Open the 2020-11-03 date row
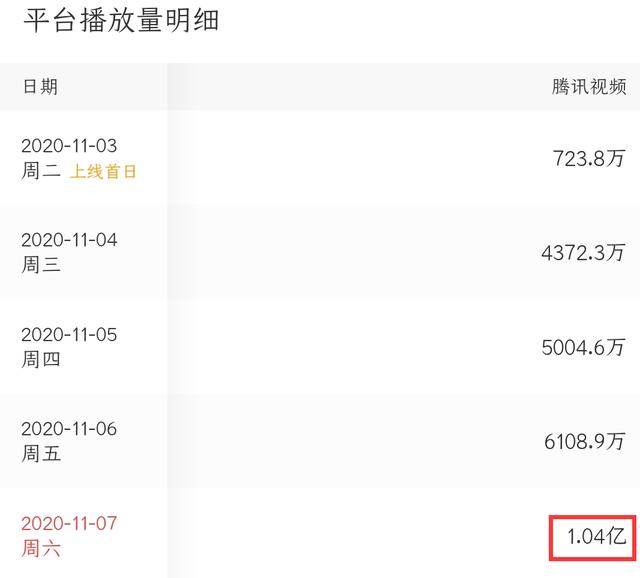This screenshot has width=640, height=578. pyautogui.click(x=320, y=158)
